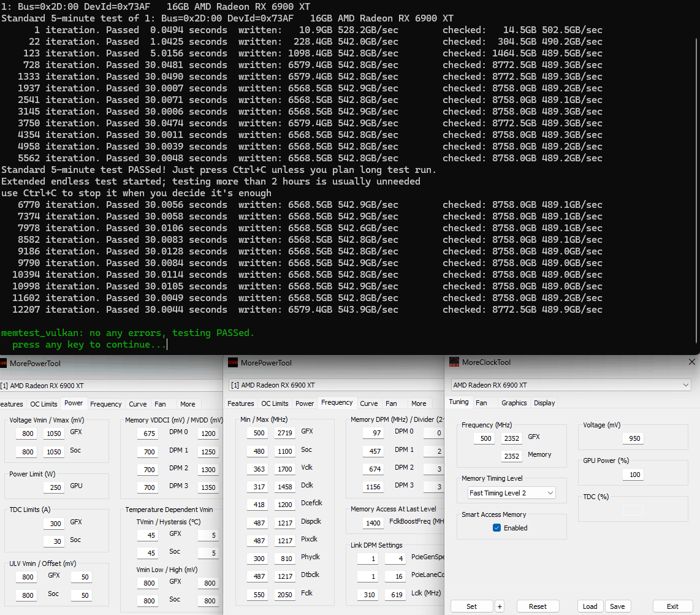Open the Display tab in MoreClockTool

click(544, 403)
